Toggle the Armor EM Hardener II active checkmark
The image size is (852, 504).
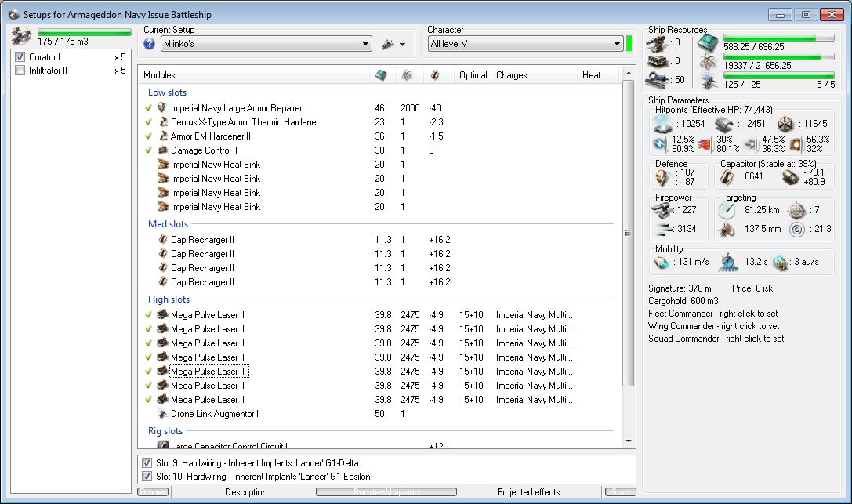click(148, 136)
